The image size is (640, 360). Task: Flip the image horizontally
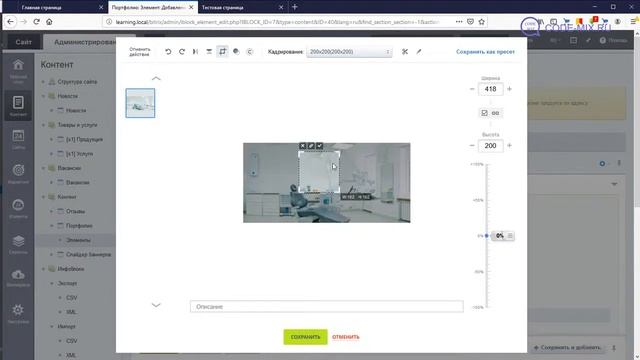click(196, 51)
